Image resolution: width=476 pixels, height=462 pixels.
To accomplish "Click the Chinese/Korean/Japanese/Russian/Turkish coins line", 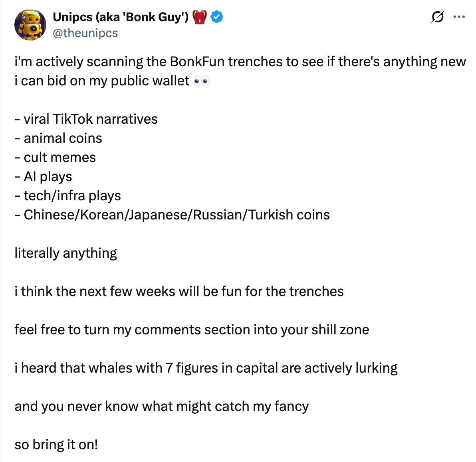I will [x=172, y=215].
